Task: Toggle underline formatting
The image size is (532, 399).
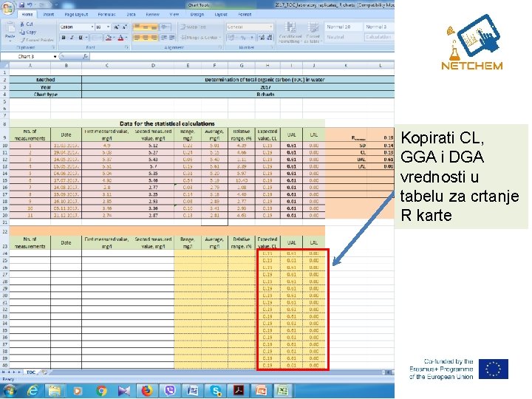Action: pyautogui.click(x=81, y=38)
